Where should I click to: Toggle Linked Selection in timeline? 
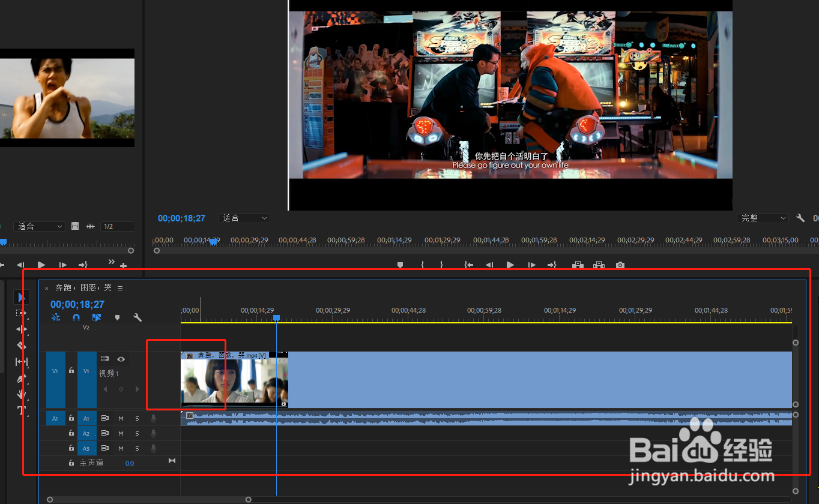(x=97, y=318)
